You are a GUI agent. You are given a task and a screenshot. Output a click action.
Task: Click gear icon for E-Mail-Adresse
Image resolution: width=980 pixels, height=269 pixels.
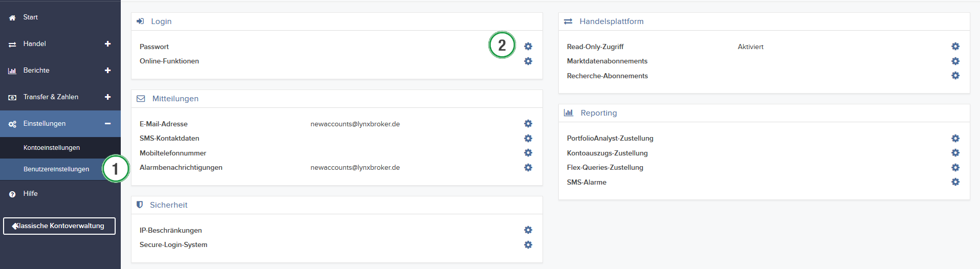[528, 124]
